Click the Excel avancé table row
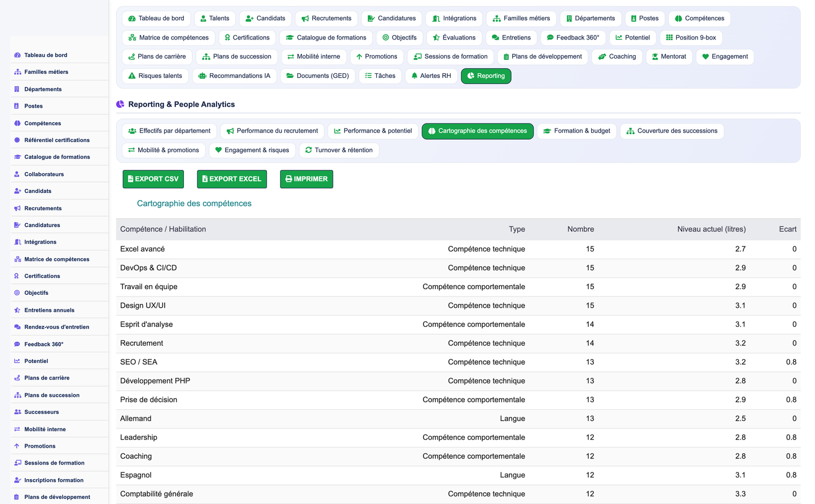This screenshot has width=815, height=504. (458, 249)
